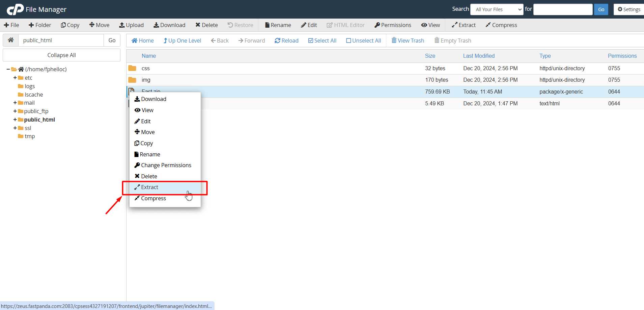Image resolution: width=644 pixels, height=310 pixels.
Task: Click the Go search button
Action: pyautogui.click(x=601, y=9)
